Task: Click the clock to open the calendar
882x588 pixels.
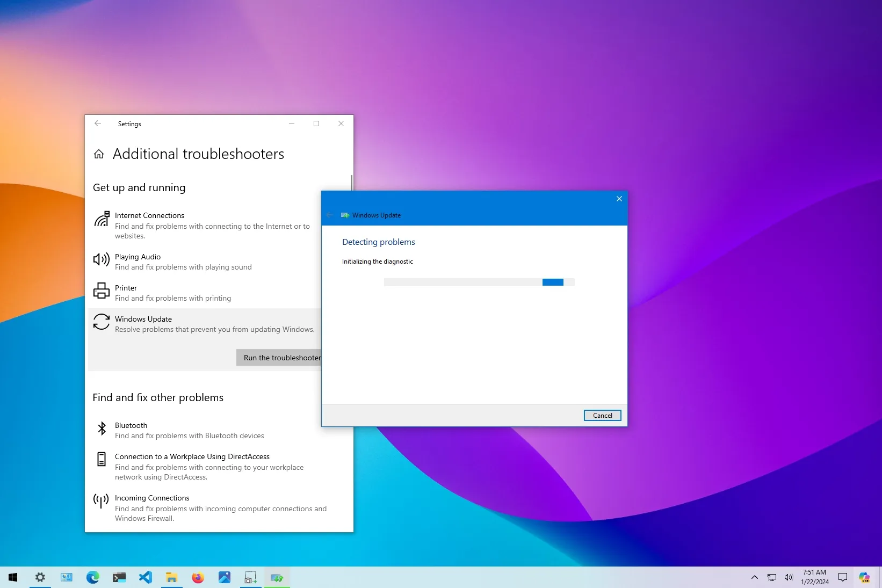Action: tap(814, 578)
